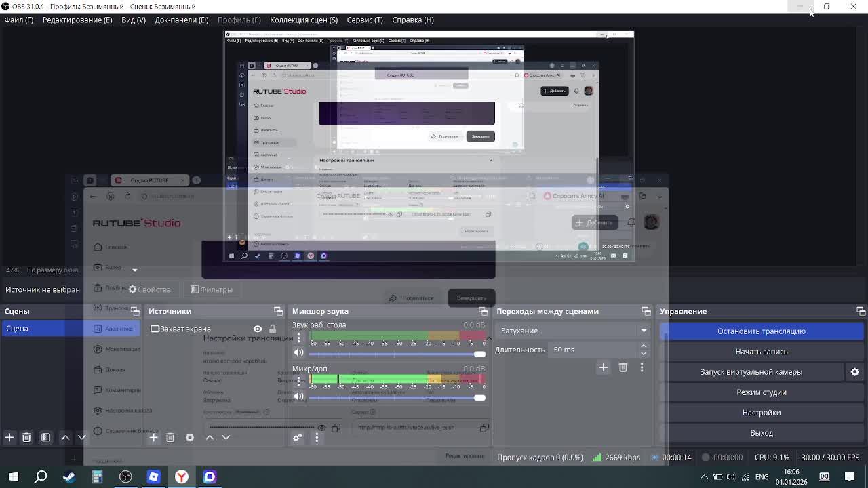The height and width of the screenshot is (488, 868).
Task: Open Вид menu
Action: pyautogui.click(x=134, y=20)
